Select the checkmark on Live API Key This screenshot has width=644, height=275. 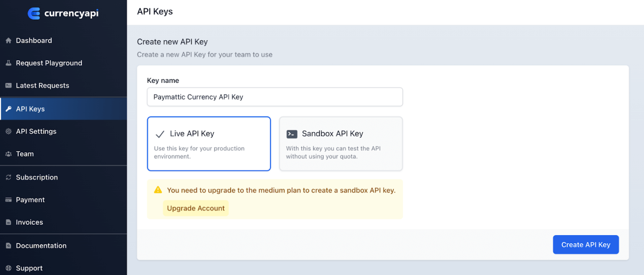click(160, 134)
